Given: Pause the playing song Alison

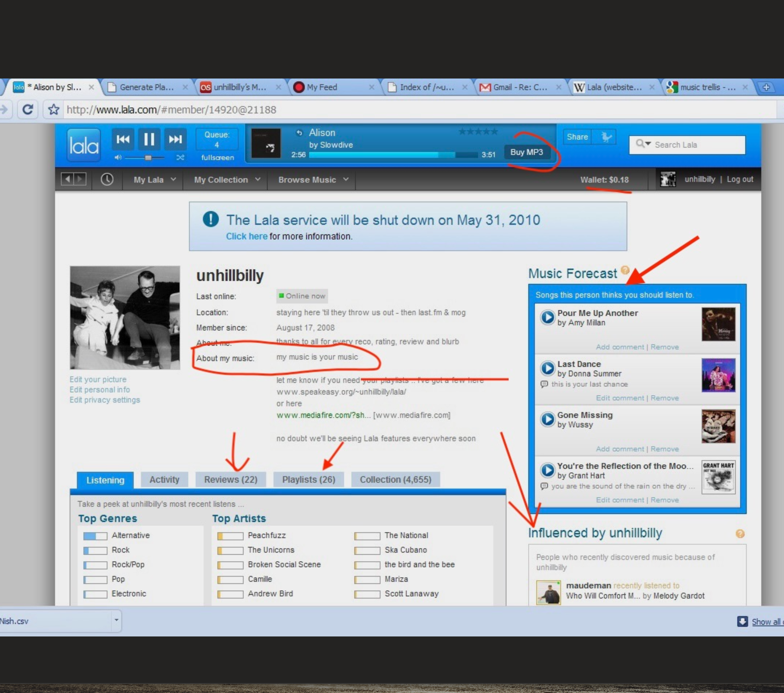Looking at the screenshot, I should pos(149,139).
